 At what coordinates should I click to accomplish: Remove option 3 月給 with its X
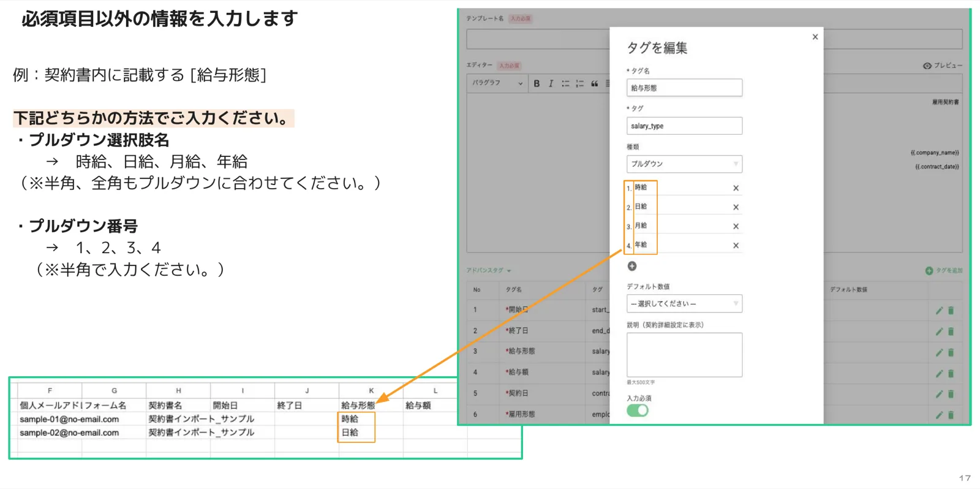pyautogui.click(x=736, y=226)
